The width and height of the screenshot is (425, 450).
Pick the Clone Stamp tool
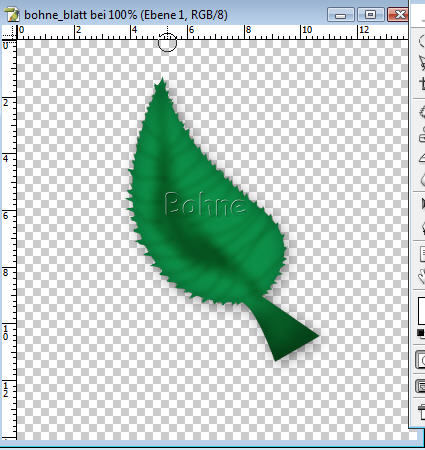coord(422,134)
